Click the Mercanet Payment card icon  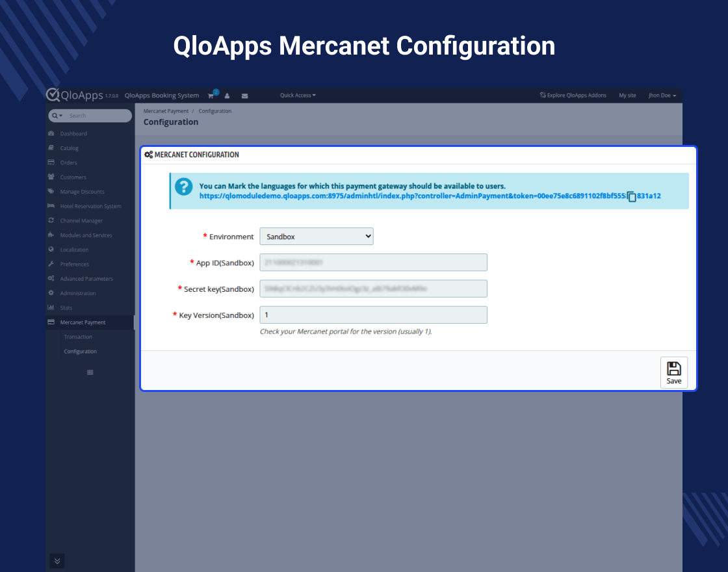tap(51, 322)
